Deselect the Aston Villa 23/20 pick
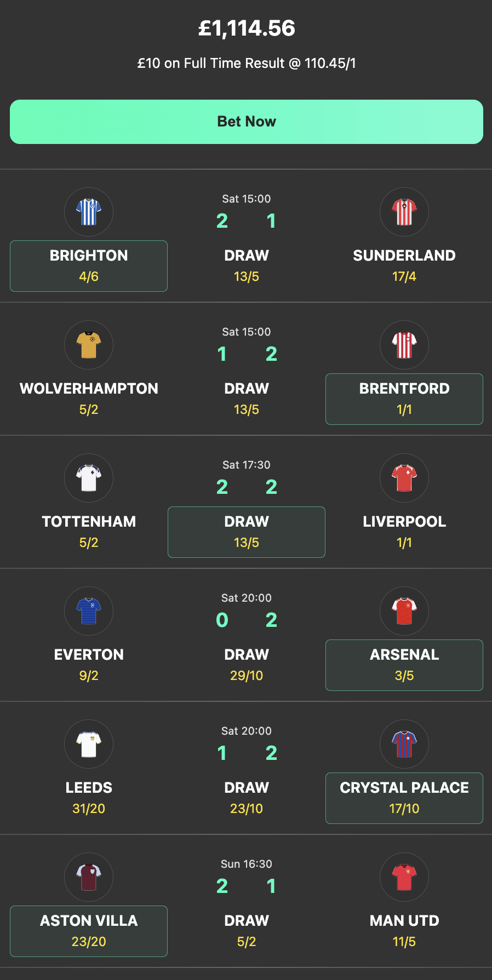This screenshot has width=492, height=980. tap(88, 931)
